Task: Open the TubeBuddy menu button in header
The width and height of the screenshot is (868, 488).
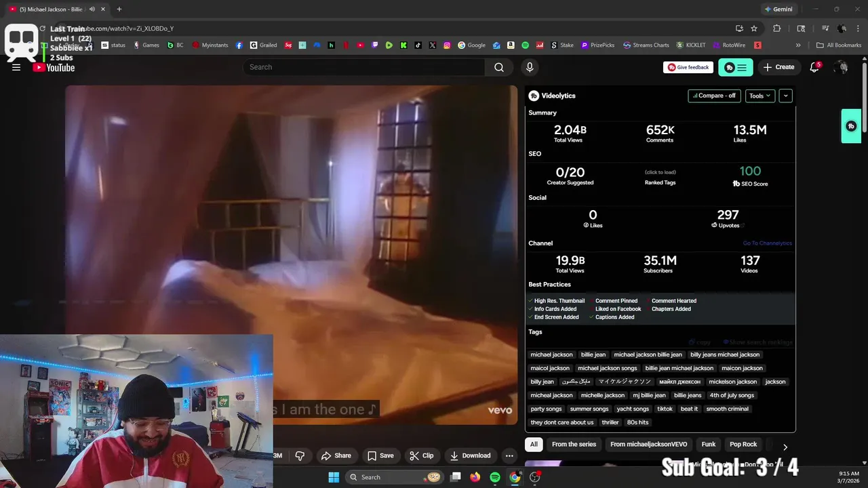Action: (736, 67)
